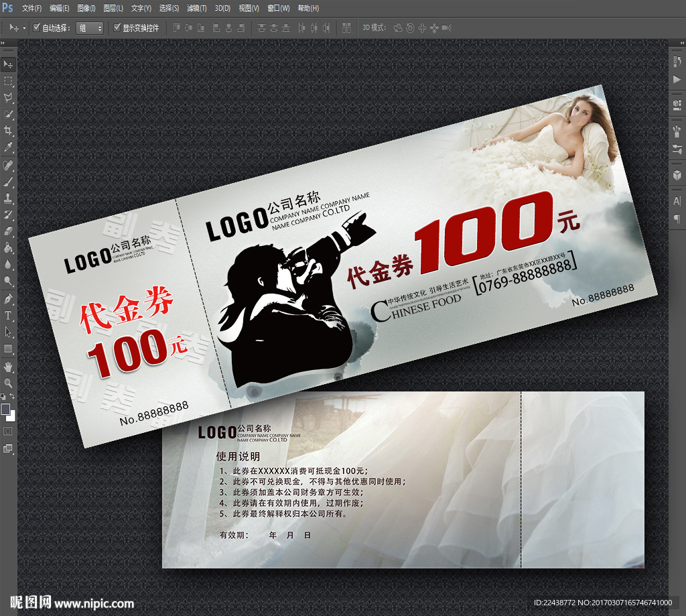Viewport: 686px width, 616px height.
Task: Toggle Quick Mask mode
Action: pos(8,432)
